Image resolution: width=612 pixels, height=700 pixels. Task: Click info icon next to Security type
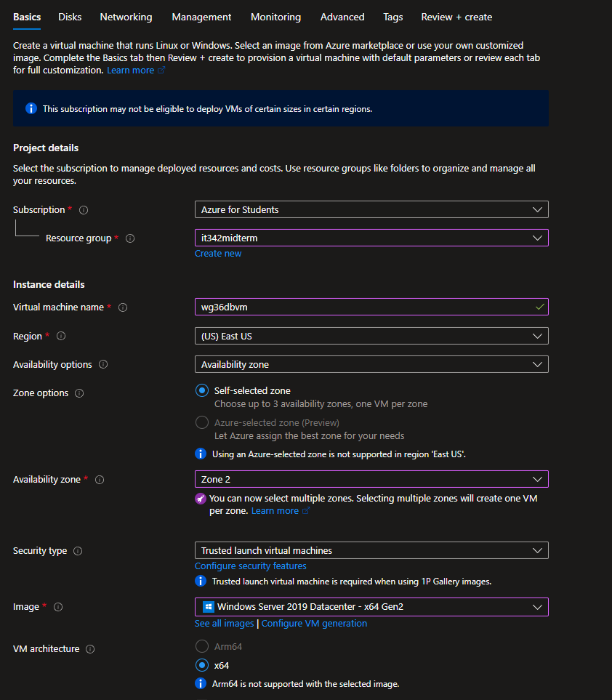point(78,551)
